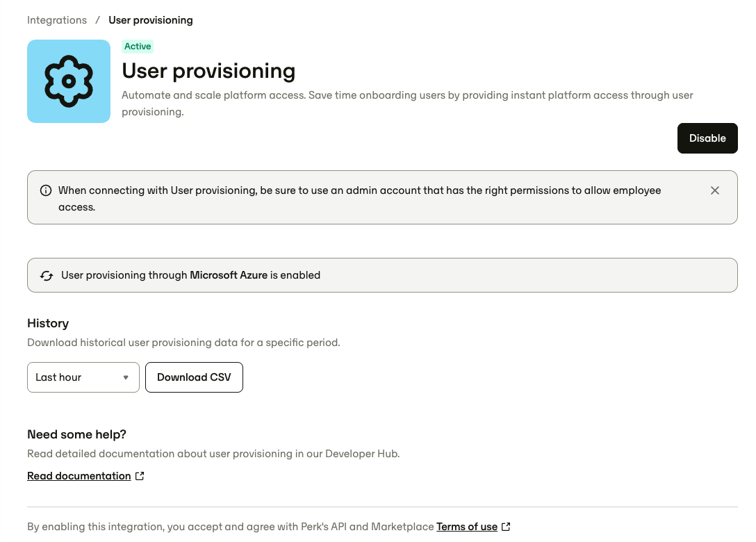Click the admin account permissions banner text

coord(360,199)
